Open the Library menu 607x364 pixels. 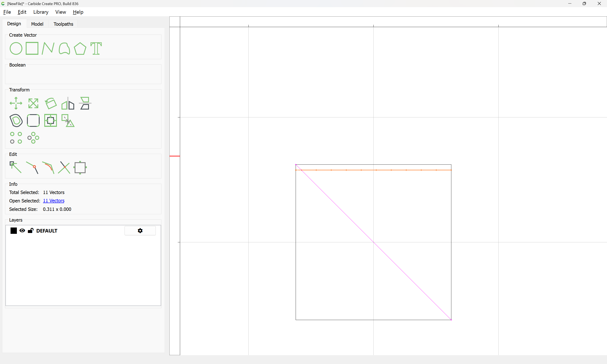point(41,12)
